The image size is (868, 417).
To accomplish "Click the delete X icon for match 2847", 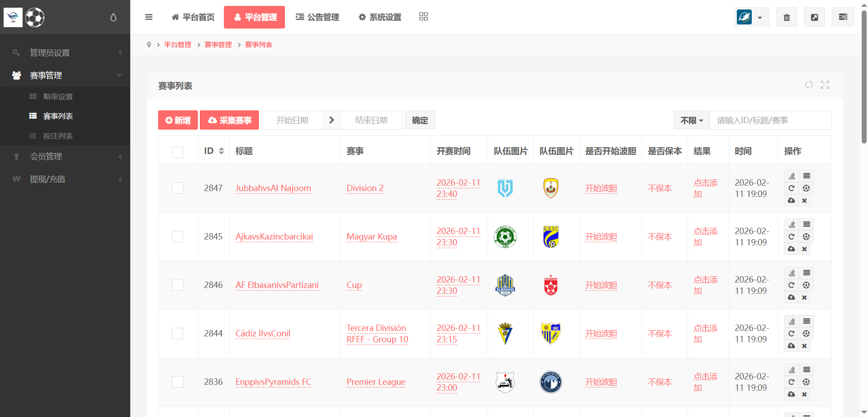I will point(804,201).
